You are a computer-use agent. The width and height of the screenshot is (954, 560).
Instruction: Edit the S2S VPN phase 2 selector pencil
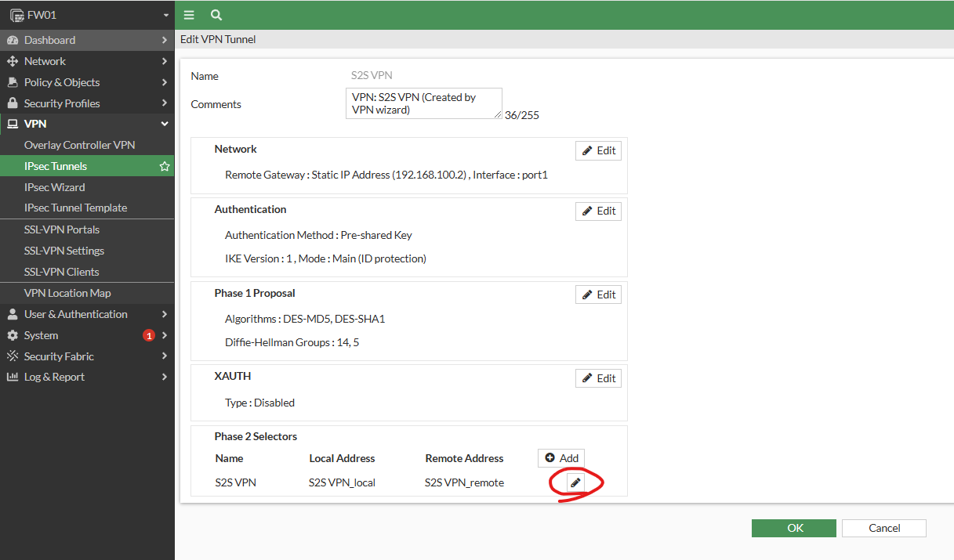pos(575,482)
